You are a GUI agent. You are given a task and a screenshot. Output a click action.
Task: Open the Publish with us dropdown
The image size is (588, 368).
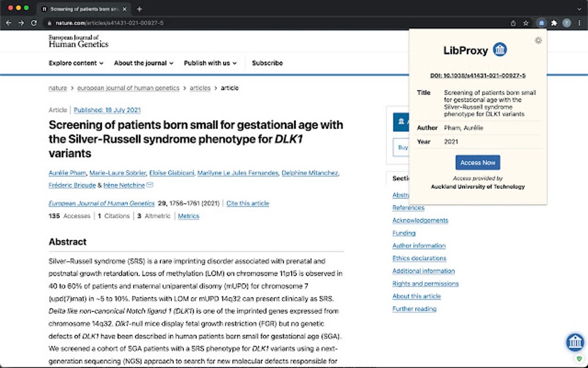(x=210, y=63)
